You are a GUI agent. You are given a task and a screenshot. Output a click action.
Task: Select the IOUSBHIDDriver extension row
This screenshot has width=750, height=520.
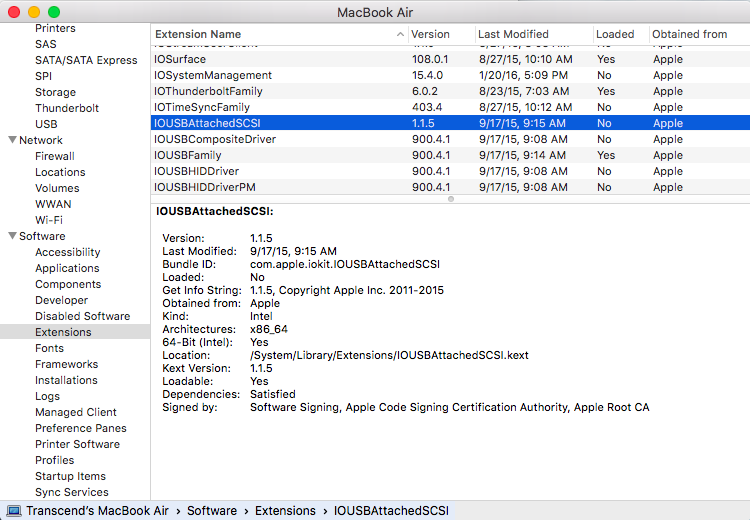(x=450, y=171)
